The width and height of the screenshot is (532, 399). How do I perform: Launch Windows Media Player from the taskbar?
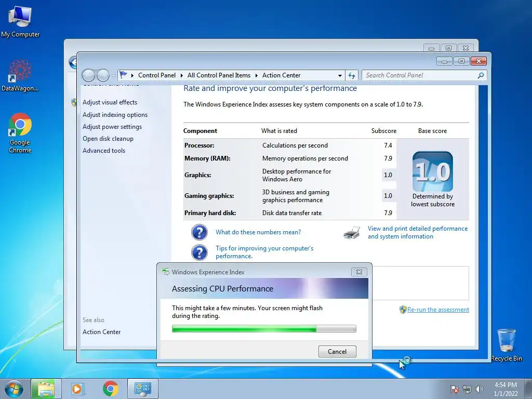click(x=78, y=389)
